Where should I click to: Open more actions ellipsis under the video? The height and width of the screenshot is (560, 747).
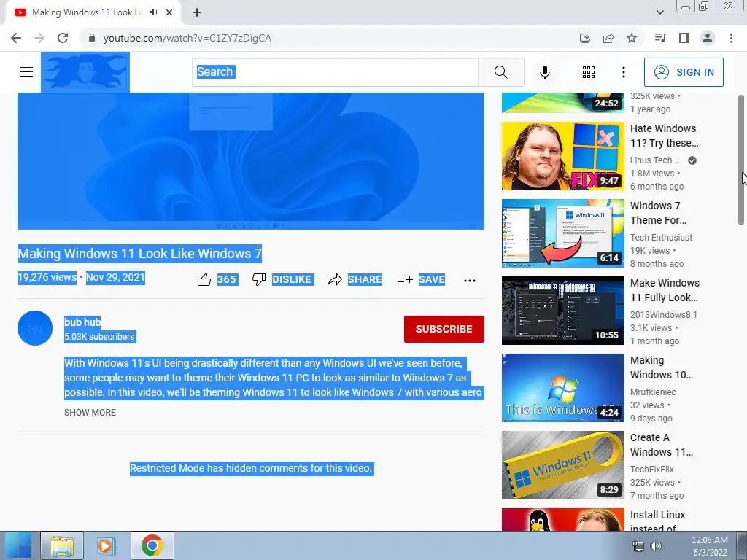pyautogui.click(x=469, y=281)
